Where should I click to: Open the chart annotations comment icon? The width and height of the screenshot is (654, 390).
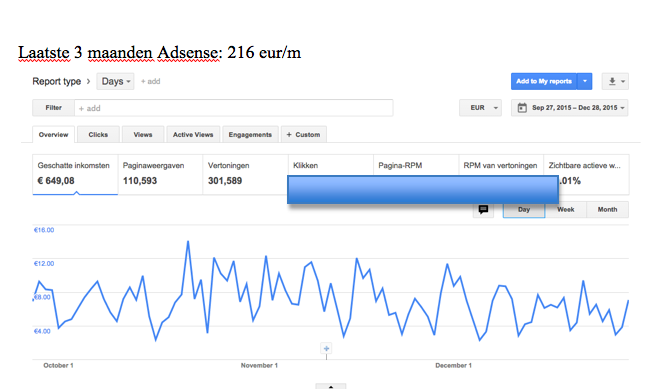(483, 209)
